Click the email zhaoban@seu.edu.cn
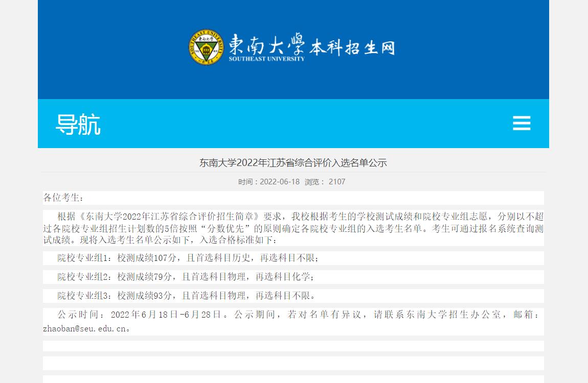This screenshot has height=383, width=588. pos(84,329)
